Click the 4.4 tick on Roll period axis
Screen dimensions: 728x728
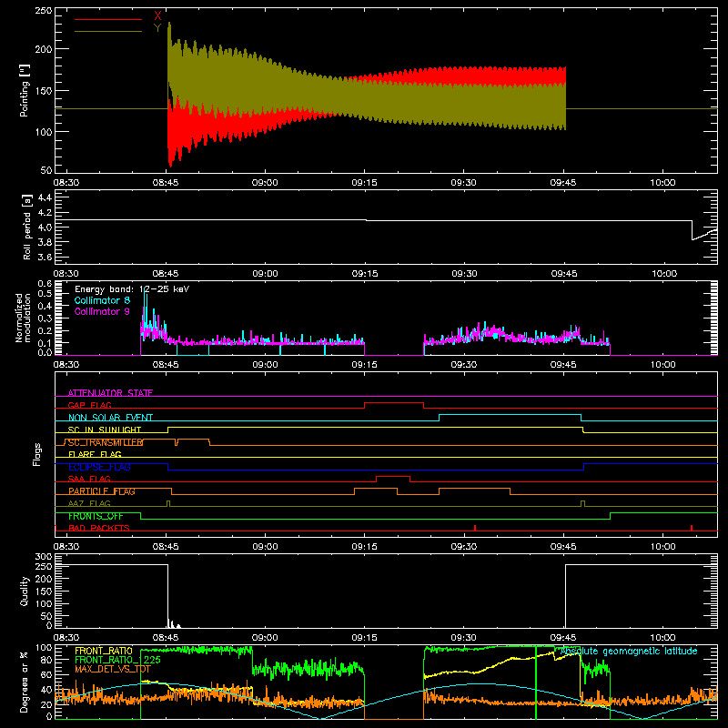45,197
